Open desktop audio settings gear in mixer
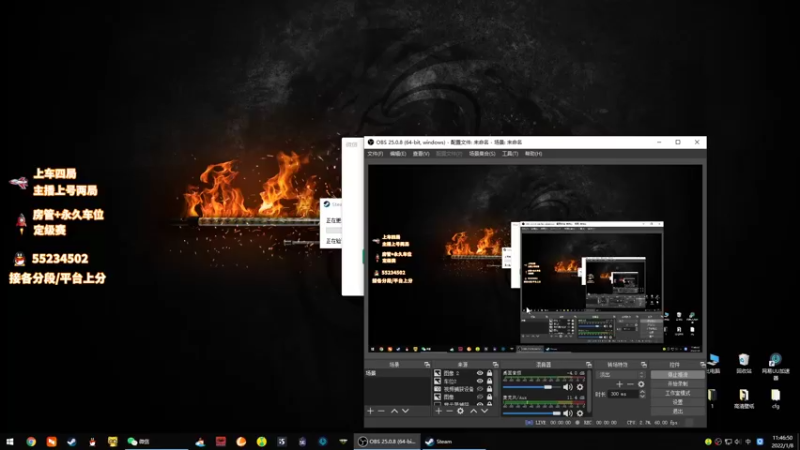The height and width of the screenshot is (450, 800). (x=580, y=387)
